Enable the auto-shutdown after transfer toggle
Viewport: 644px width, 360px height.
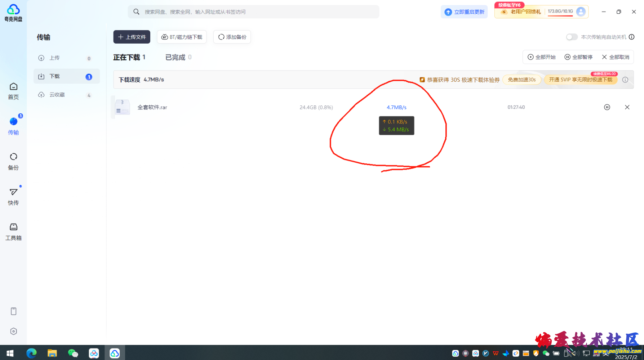pos(572,37)
